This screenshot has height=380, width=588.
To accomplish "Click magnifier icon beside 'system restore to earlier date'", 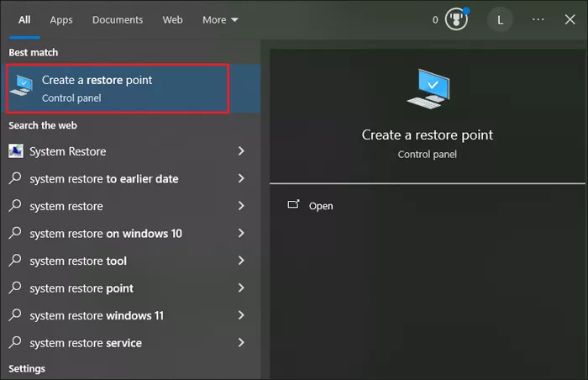I will [15, 178].
